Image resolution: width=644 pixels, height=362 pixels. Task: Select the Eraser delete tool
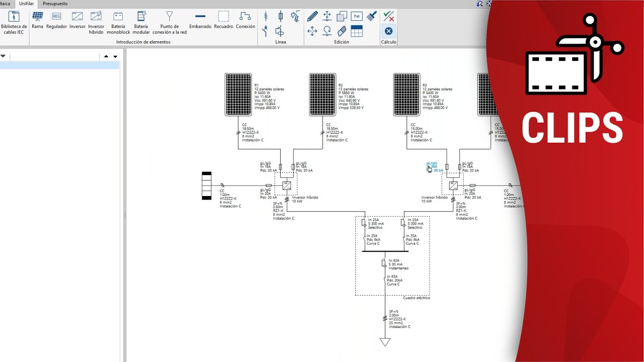tap(342, 31)
